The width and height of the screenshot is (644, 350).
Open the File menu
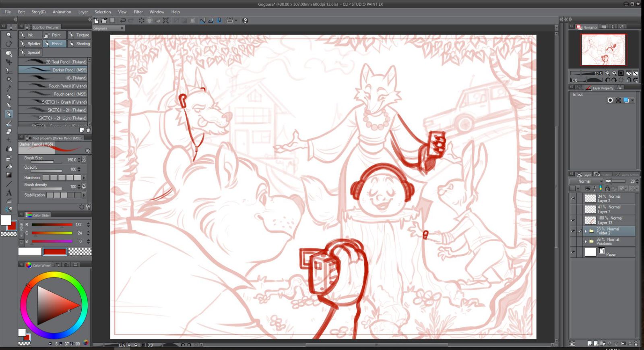click(x=8, y=12)
